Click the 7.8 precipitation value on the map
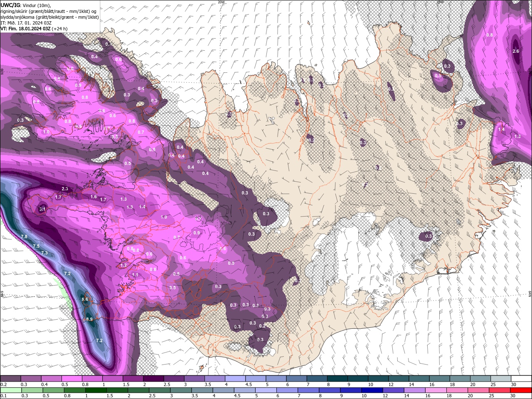Screen dimensions: 532x399 (24, 236)
